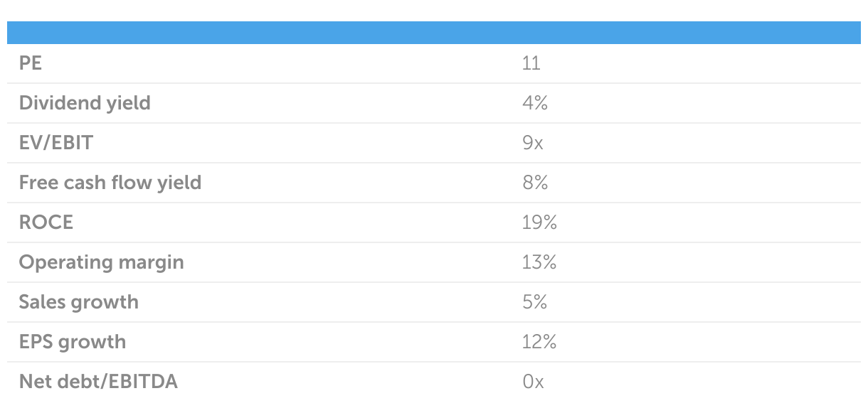This screenshot has height=408, width=868.
Task: Select the Net debt/EBITDA value 0x
Action: click(x=533, y=382)
